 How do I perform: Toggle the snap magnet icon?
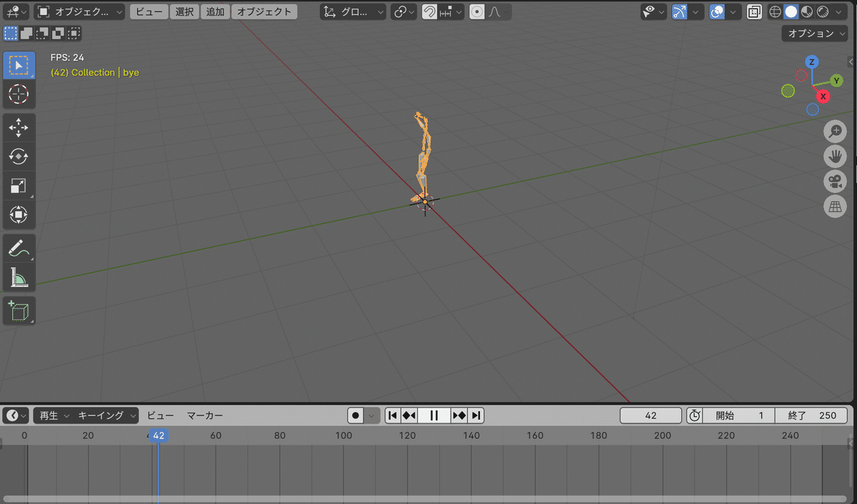pos(430,11)
